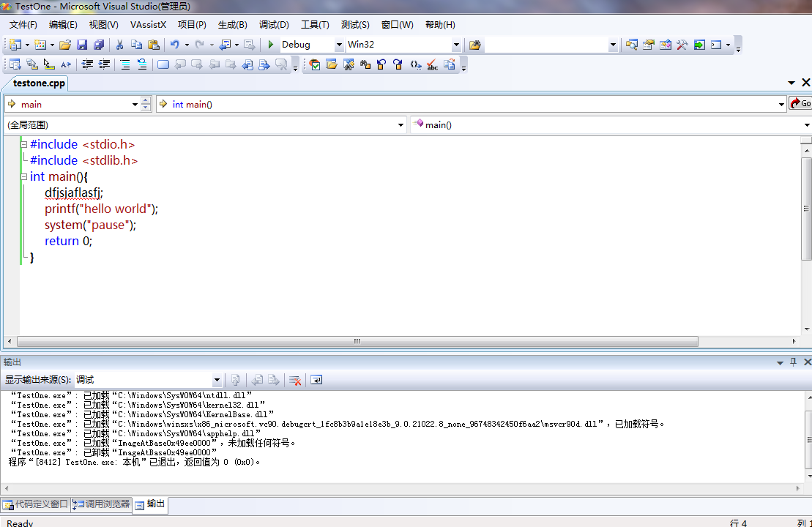Click the output line mentioning kernel32.dll
The image size is (812, 527).
point(138,405)
